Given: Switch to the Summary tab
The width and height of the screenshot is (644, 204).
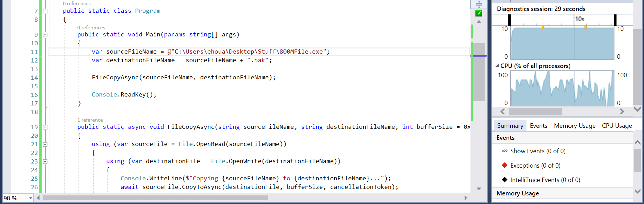Looking at the screenshot, I should tap(510, 126).
